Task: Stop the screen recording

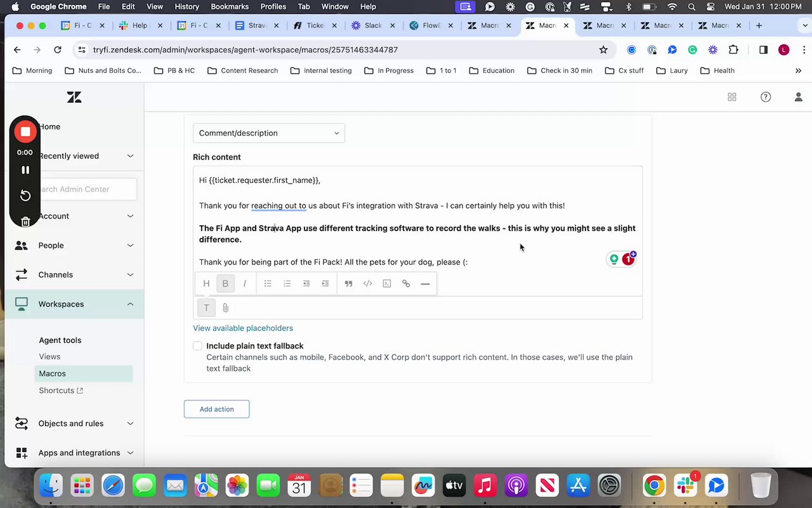Action: tap(25, 131)
